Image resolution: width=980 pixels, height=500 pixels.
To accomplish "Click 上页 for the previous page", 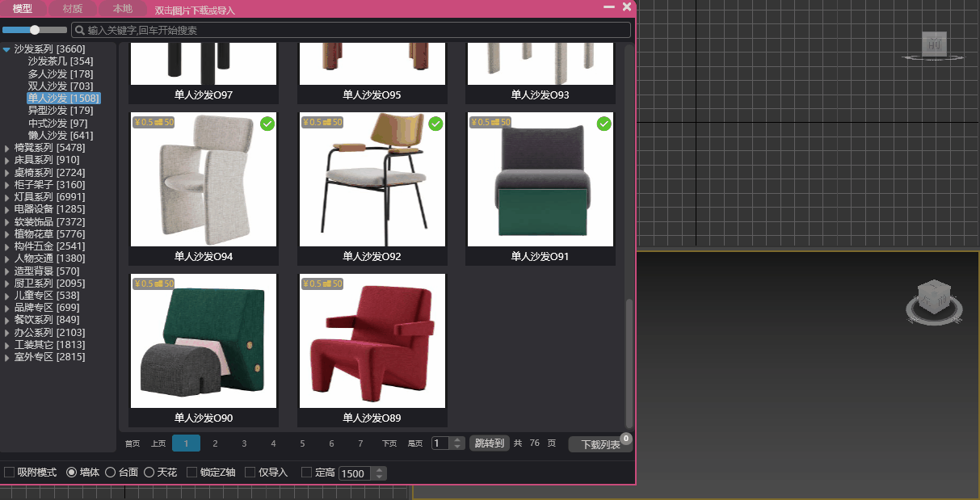I will [158, 443].
